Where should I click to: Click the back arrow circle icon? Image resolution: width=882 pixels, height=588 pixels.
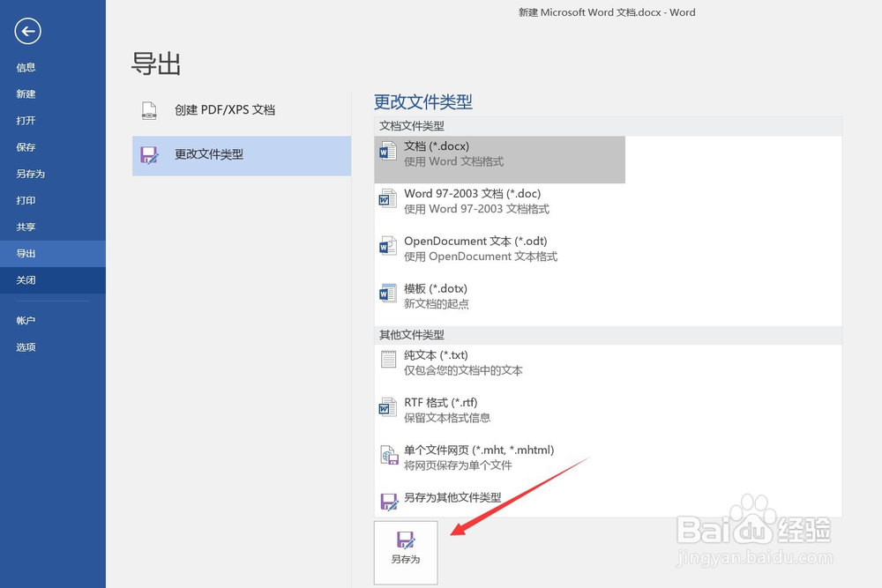point(27,31)
